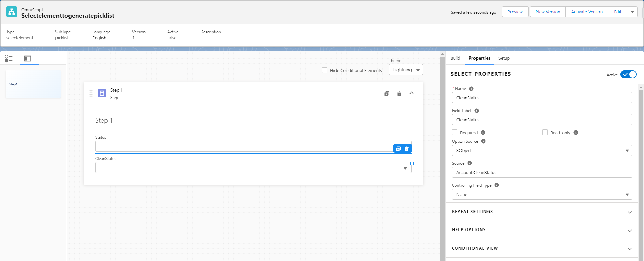Click the tree structure view icon
This screenshot has width=644, height=261.
pyautogui.click(x=9, y=59)
